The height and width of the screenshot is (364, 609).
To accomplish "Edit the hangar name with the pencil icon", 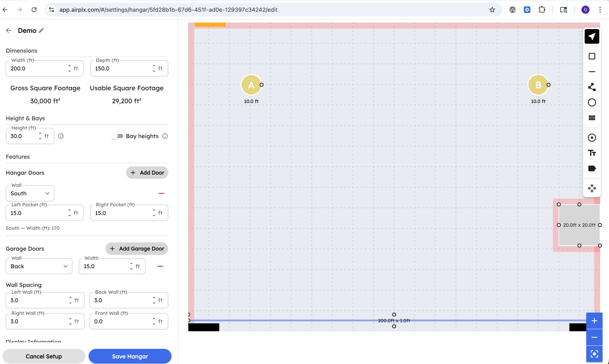I will tap(42, 30).
